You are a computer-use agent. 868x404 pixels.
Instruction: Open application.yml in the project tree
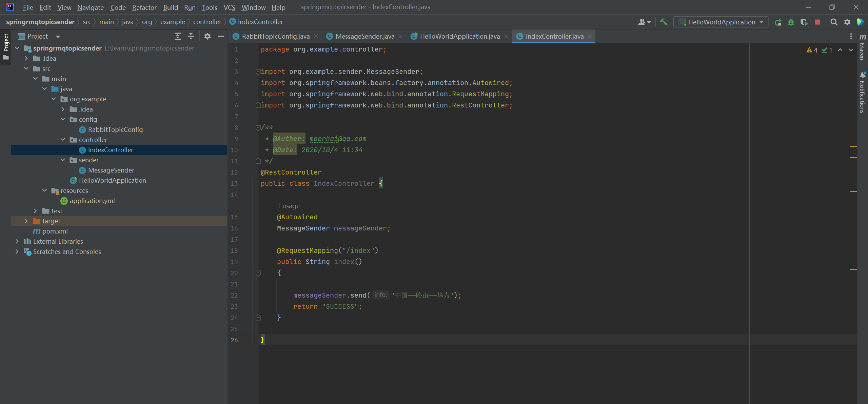coord(92,201)
